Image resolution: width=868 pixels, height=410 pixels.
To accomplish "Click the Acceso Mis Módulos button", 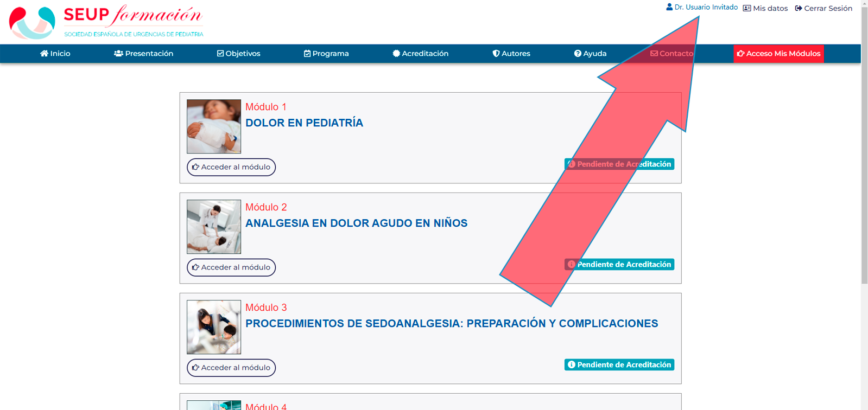I will coord(778,54).
